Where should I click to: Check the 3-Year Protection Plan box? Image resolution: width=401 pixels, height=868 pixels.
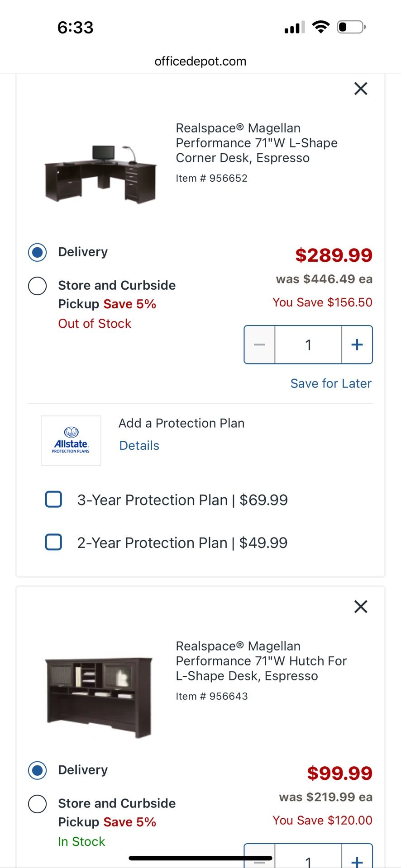tap(54, 500)
